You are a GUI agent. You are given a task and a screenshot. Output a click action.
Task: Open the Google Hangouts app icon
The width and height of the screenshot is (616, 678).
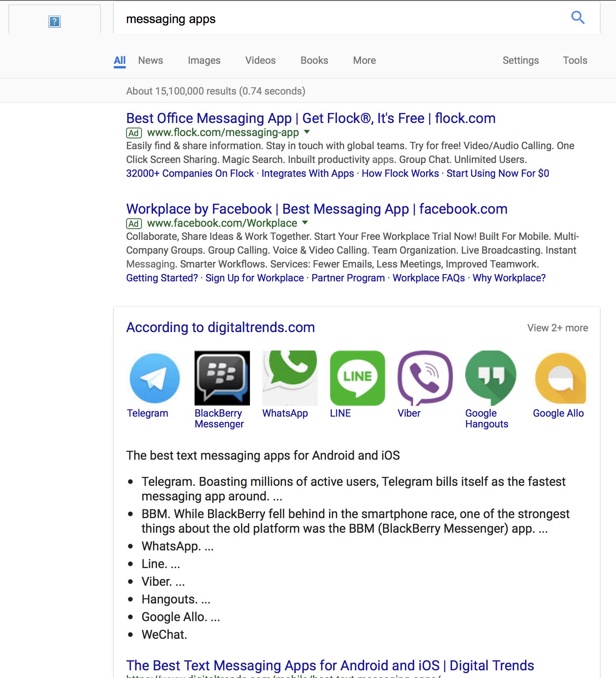click(491, 378)
